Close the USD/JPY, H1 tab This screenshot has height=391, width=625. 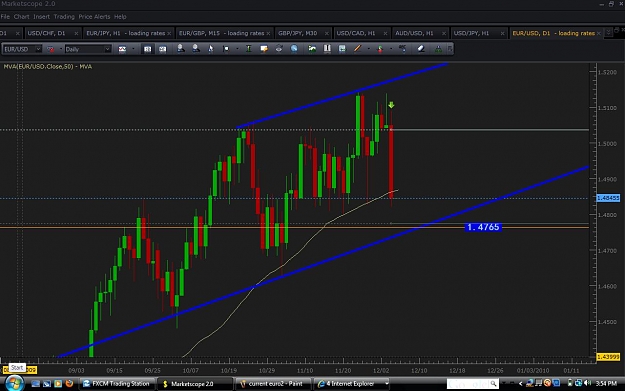click(x=502, y=33)
